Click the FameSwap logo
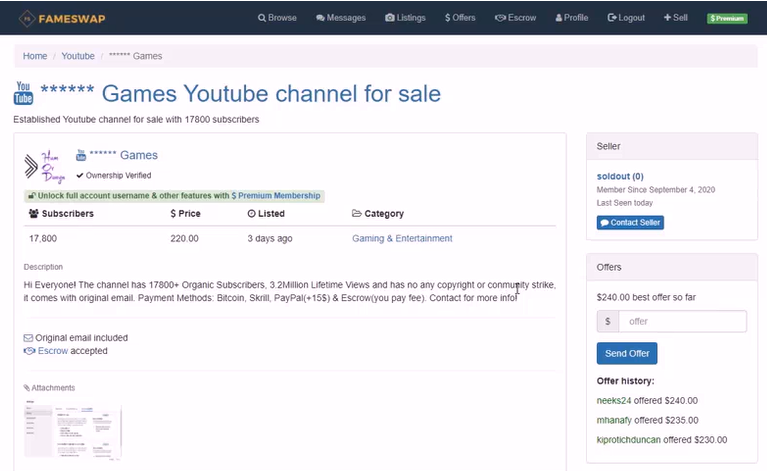767x471 pixels. click(x=62, y=19)
